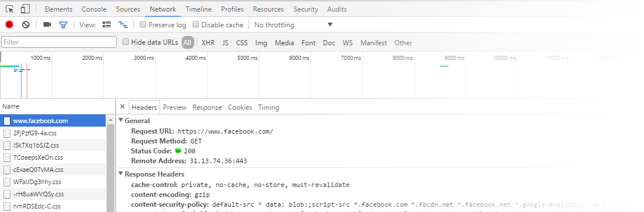
Task: Clear the network log with the clear icon
Action: (26, 24)
